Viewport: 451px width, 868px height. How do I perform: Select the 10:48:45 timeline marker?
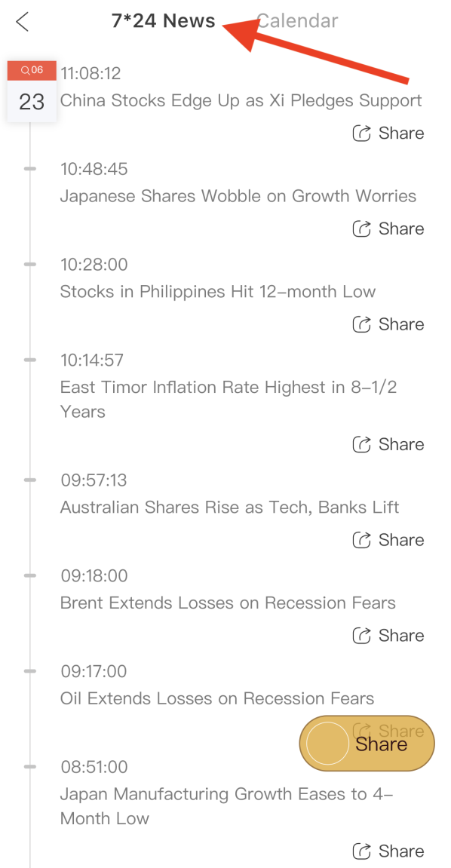point(30,169)
